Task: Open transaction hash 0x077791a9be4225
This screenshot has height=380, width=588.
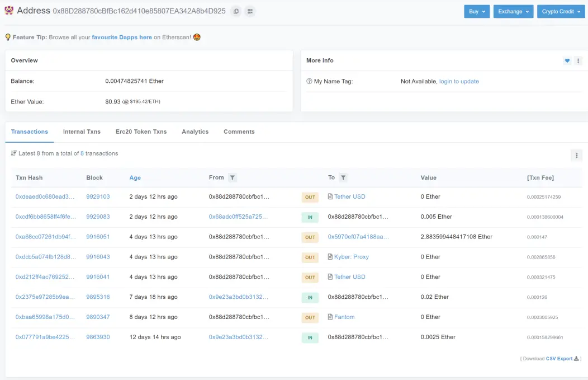Action: coord(45,337)
